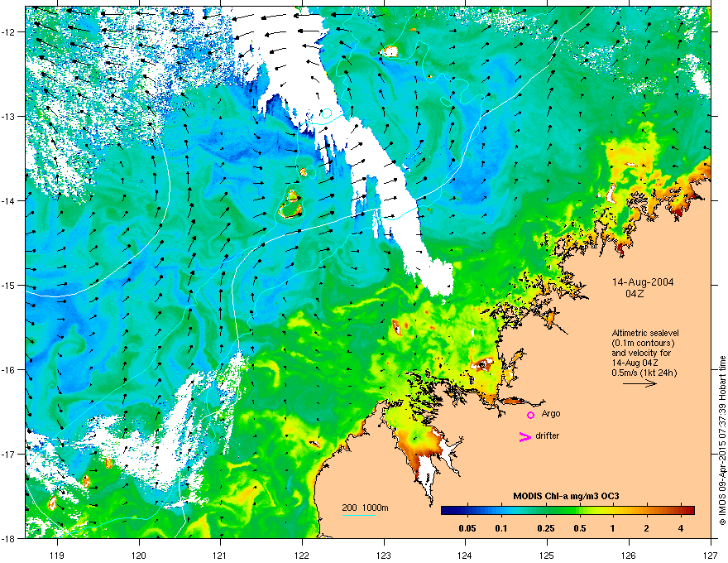Image resolution: width=728 pixels, height=563 pixels.
Task: Click the cyan line under 200 1000m
Action: tap(359, 515)
